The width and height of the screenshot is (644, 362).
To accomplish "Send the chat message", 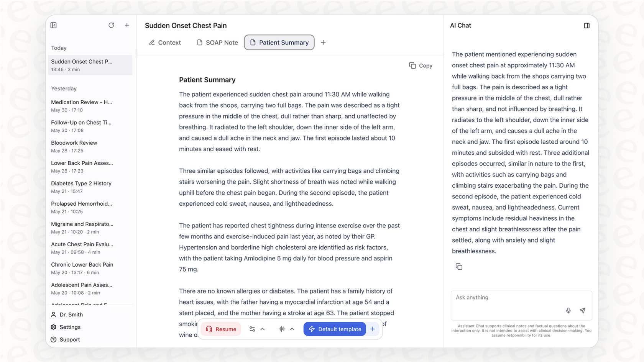I will coord(582,310).
